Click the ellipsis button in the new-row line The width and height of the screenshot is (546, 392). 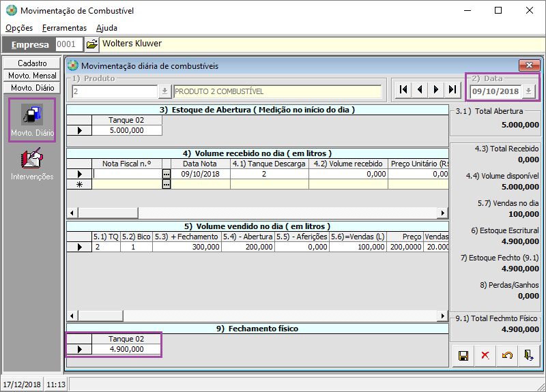coord(167,184)
